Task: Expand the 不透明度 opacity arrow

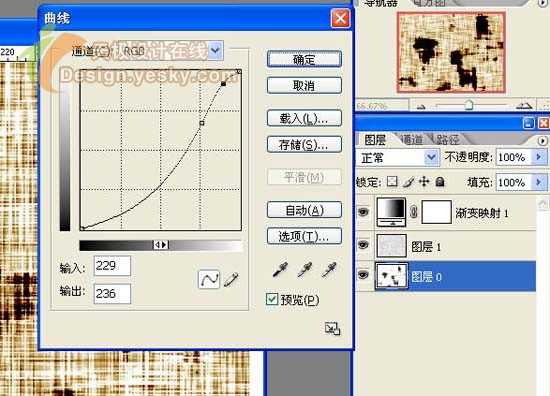Action: coord(539,157)
